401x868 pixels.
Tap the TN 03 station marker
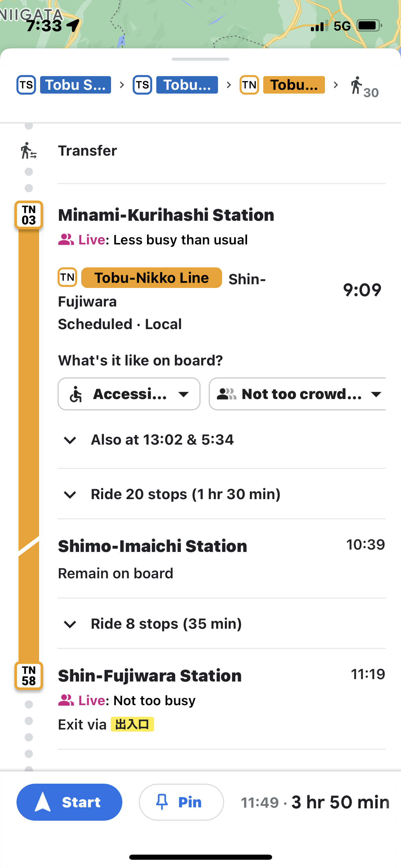tap(29, 215)
